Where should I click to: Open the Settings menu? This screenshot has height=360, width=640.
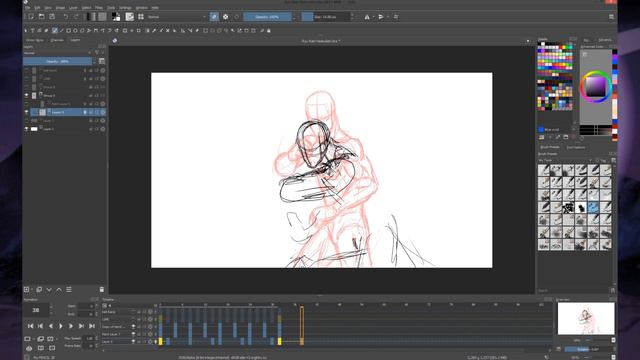tap(125, 8)
